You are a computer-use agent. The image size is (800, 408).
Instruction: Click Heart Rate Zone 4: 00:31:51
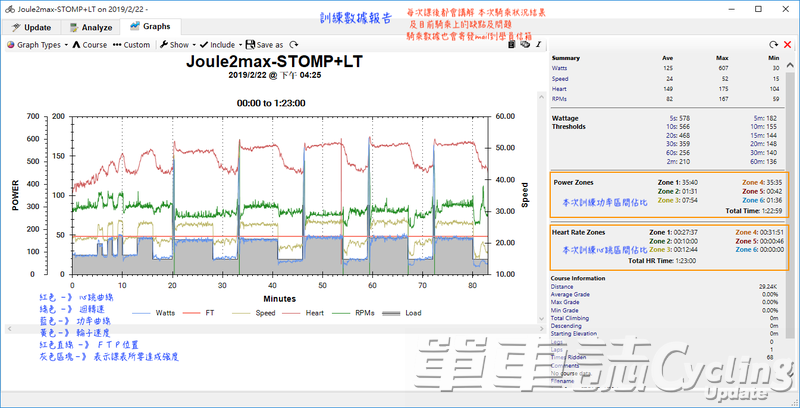(x=760, y=232)
